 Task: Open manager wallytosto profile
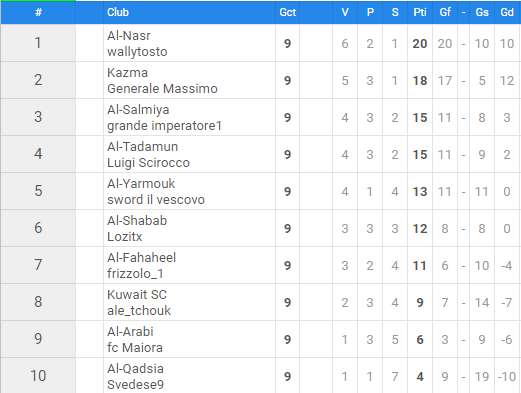click(137, 52)
